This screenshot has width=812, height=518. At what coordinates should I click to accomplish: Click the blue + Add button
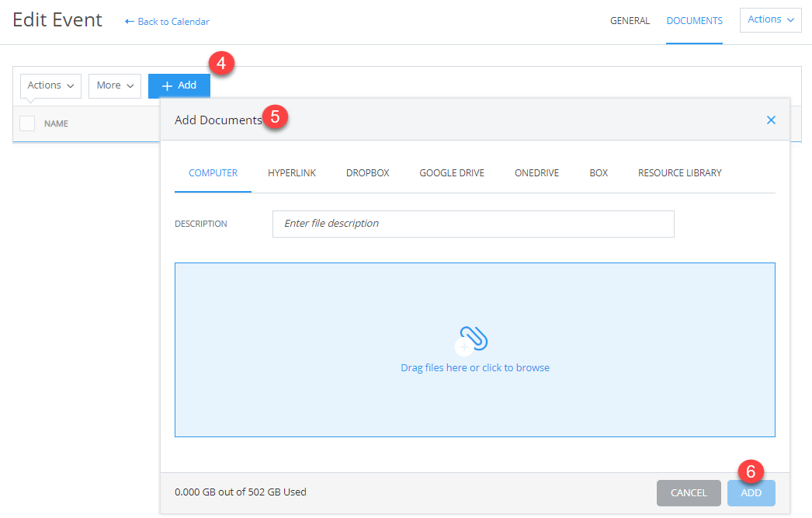coord(179,85)
